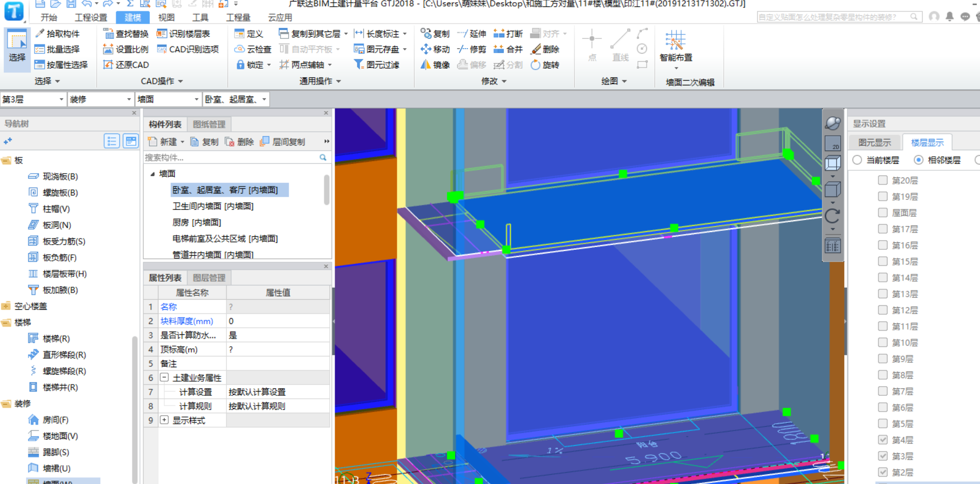Select the 当前楼层 radio button
980x484 pixels.
pos(858,160)
